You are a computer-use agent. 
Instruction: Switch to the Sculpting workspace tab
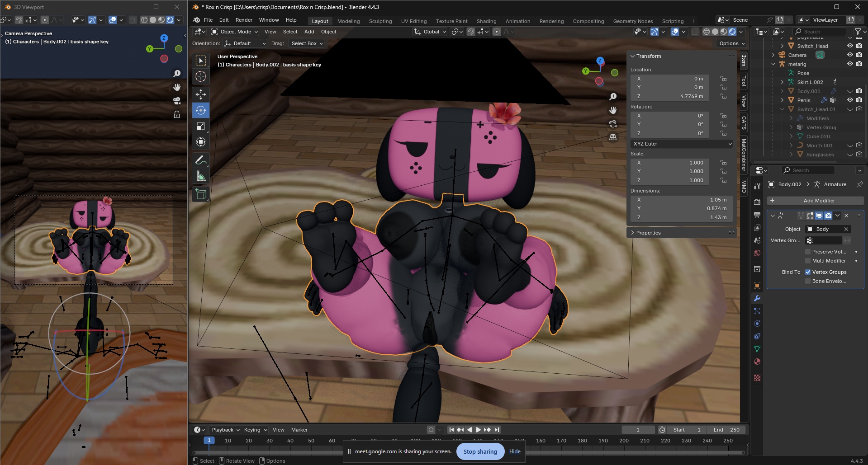[380, 21]
